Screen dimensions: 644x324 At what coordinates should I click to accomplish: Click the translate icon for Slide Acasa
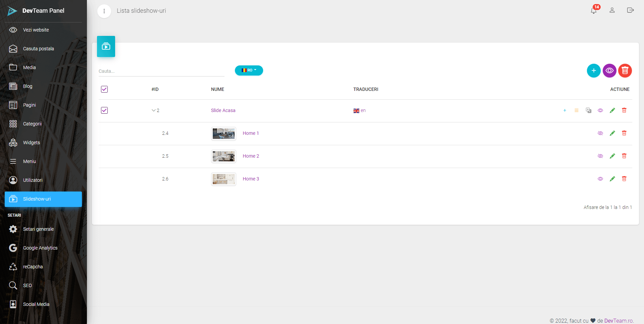[588, 110]
